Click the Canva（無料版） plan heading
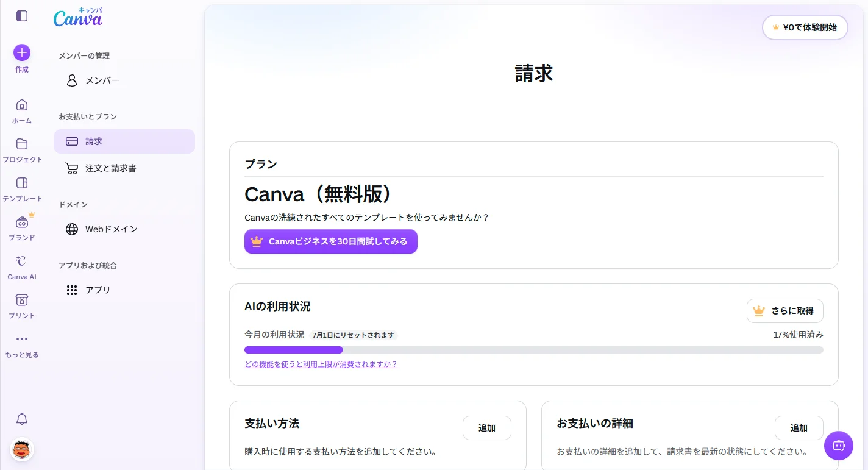The width and height of the screenshot is (868, 470). [x=318, y=194]
